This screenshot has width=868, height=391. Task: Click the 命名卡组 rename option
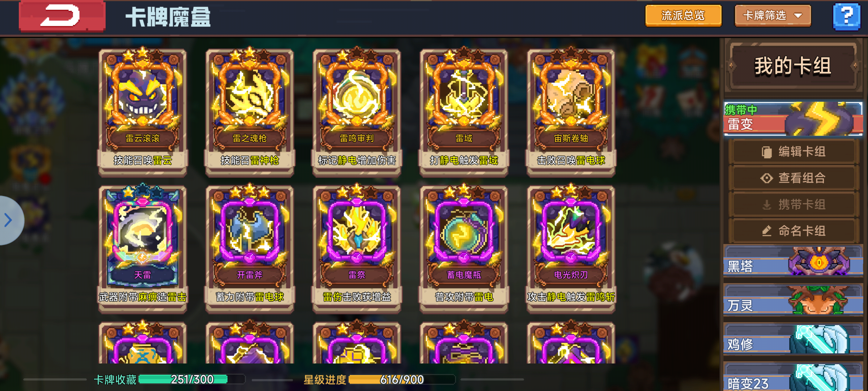point(793,231)
